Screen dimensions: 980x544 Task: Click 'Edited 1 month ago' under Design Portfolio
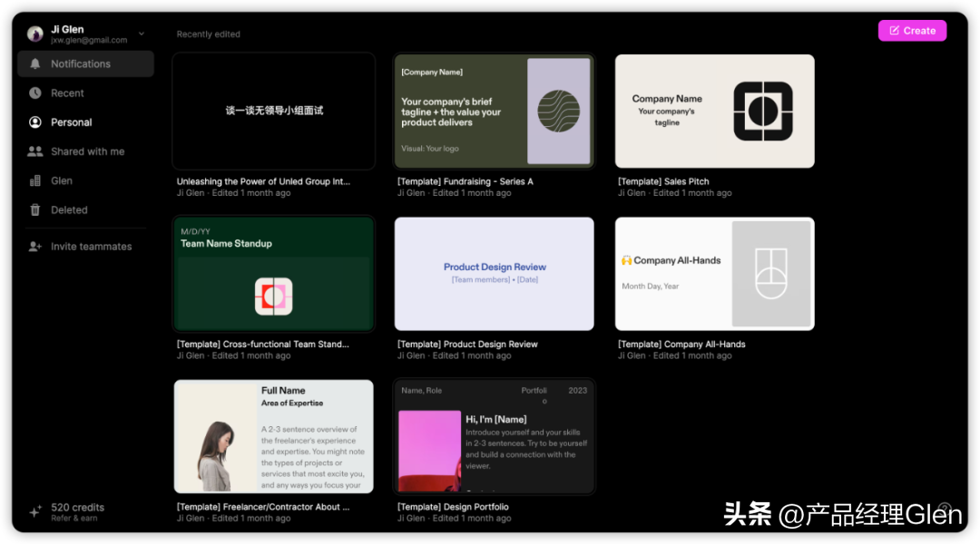click(472, 519)
